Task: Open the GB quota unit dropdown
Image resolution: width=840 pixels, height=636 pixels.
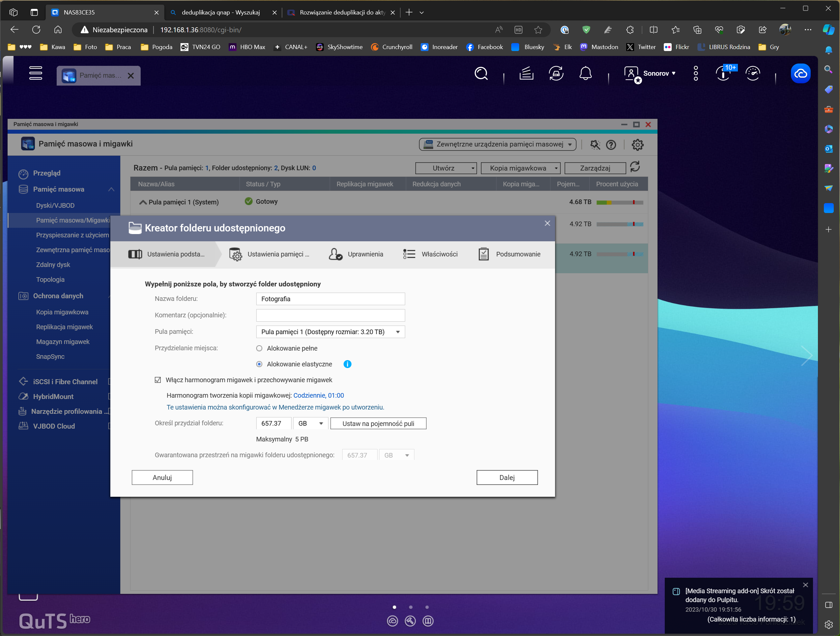Action: point(310,423)
